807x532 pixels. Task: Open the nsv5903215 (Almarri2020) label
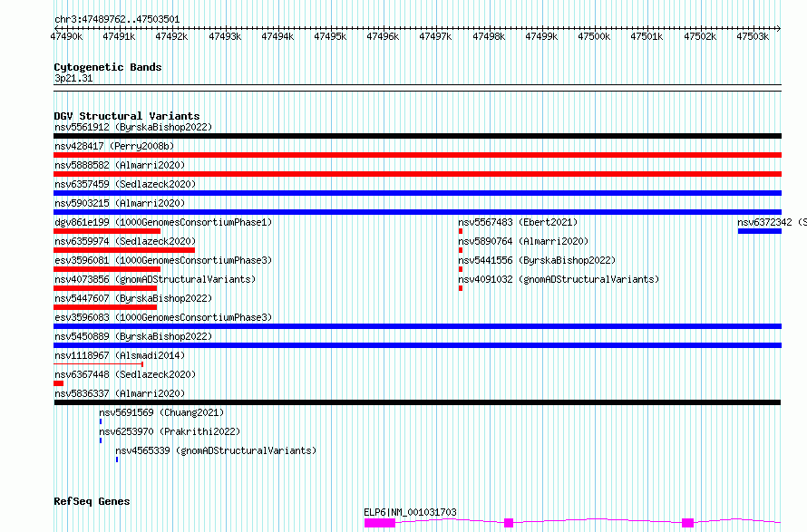120,203
